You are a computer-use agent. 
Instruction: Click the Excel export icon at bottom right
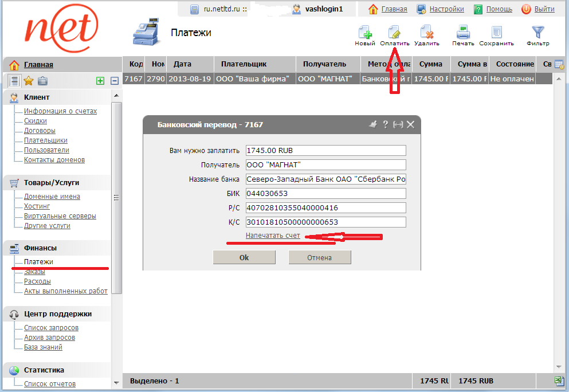559,381
